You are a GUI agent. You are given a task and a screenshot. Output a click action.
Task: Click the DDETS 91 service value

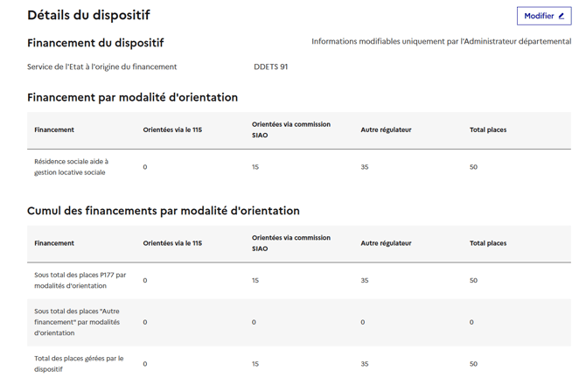click(270, 66)
